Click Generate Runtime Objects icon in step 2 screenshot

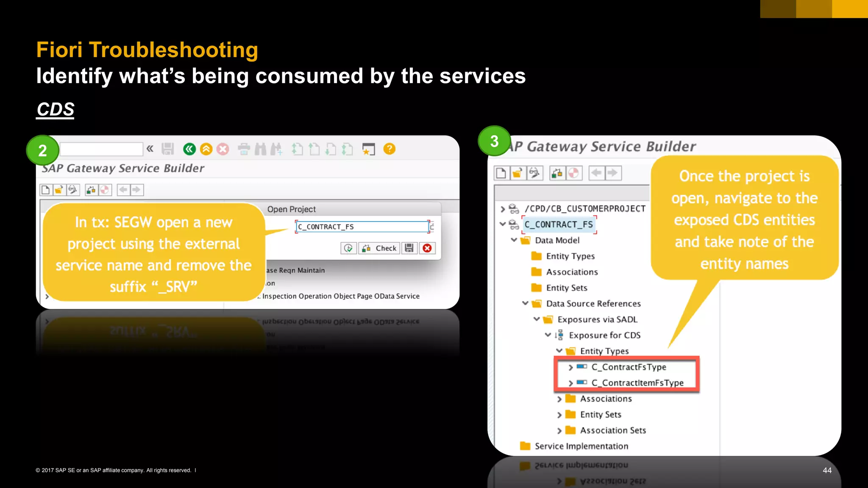pyautogui.click(x=105, y=190)
